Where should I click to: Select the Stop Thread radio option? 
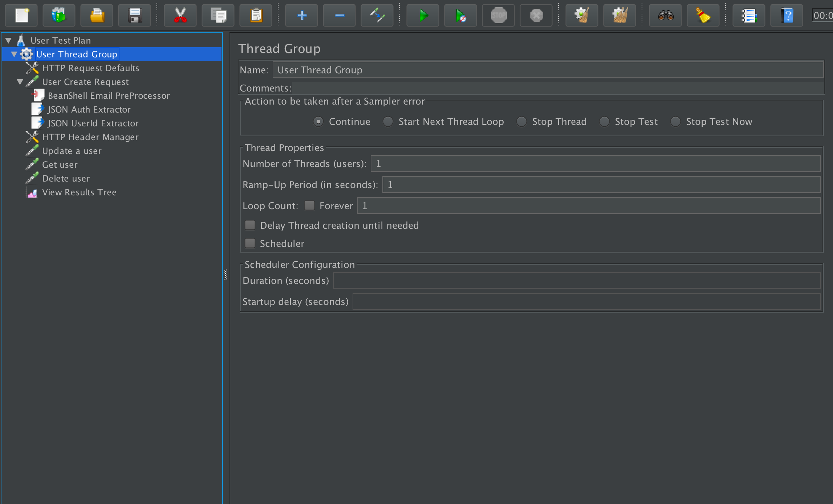[x=521, y=122]
